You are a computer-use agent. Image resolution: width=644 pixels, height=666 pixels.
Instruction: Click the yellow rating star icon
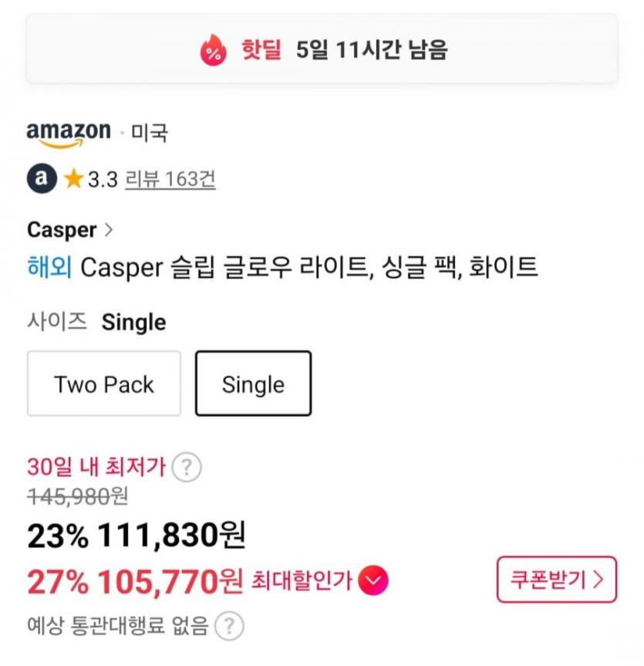pos(74,180)
